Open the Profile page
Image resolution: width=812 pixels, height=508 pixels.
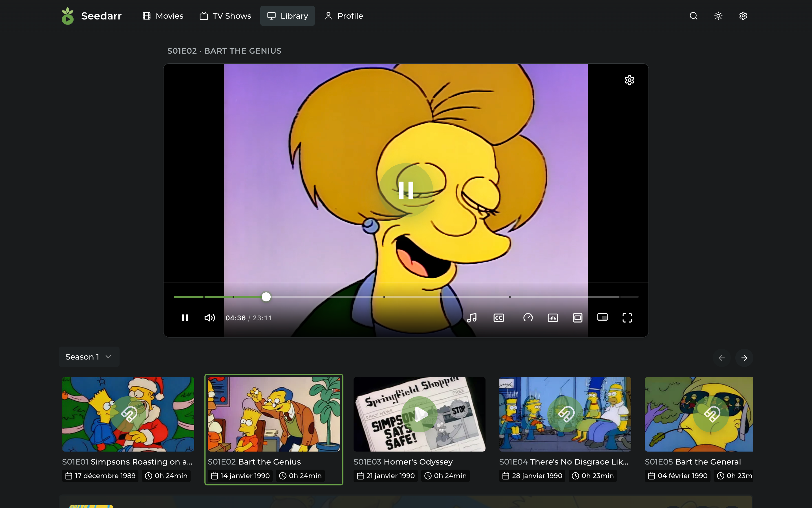(344, 16)
